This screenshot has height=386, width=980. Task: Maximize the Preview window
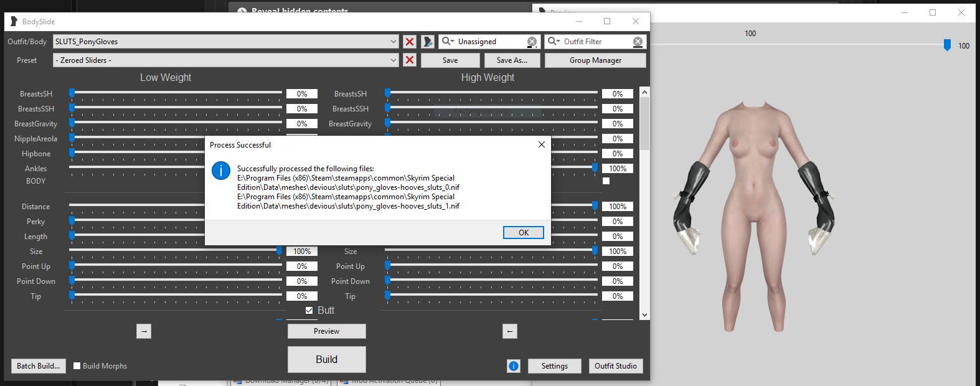tap(933, 12)
